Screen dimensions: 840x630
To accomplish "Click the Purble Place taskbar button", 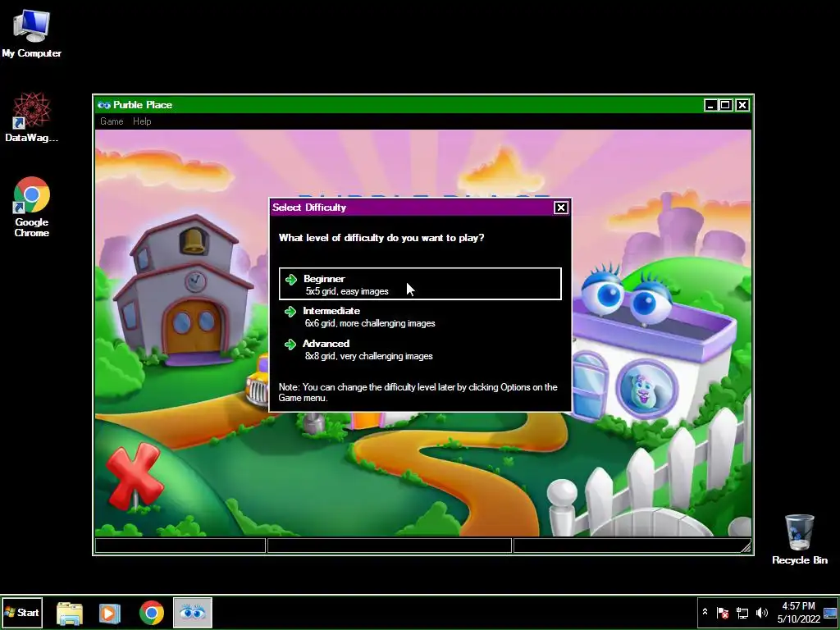I will [193, 612].
